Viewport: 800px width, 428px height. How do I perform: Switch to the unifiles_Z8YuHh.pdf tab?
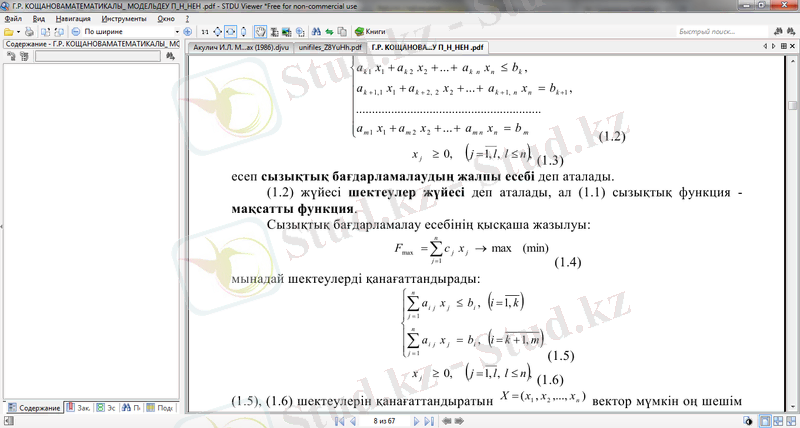click(329, 46)
